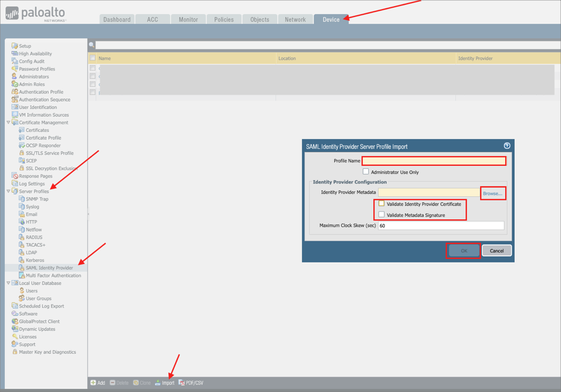The height and width of the screenshot is (392, 561).
Task: Click the PDF/CSV export icon
Action: [x=182, y=383]
